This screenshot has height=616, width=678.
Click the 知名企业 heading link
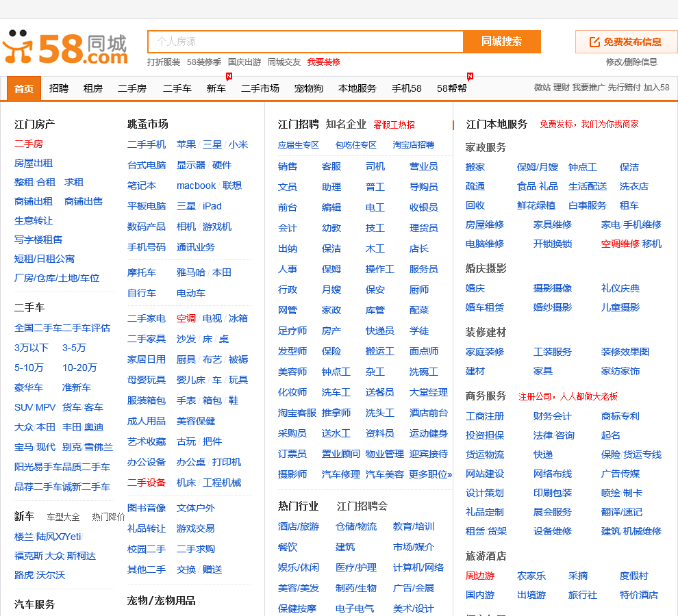point(346,125)
